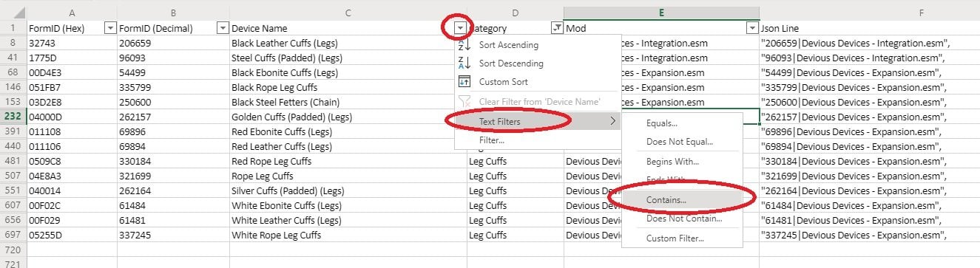Select Json Line cell starting "206659"
Screen dimensions: 980x268
click(869, 44)
